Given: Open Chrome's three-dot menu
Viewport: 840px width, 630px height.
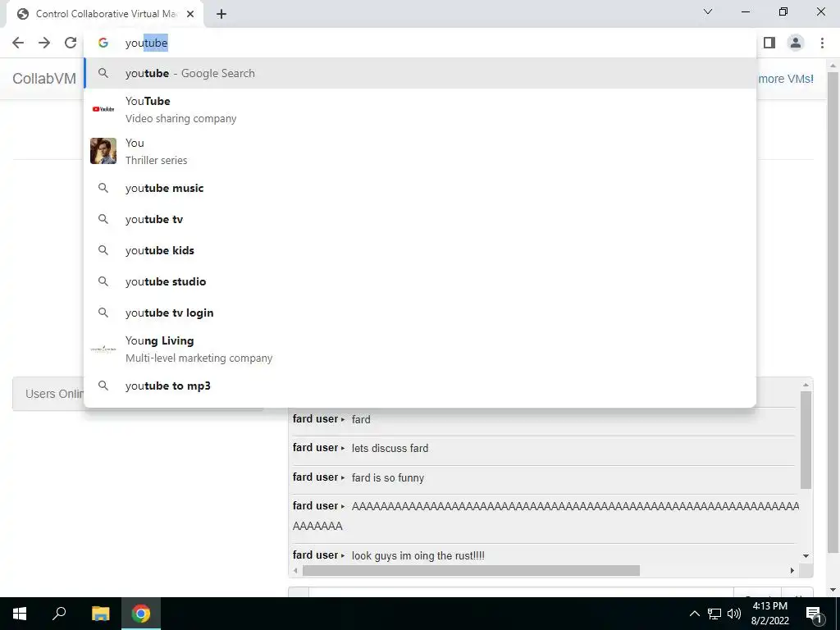Looking at the screenshot, I should [x=822, y=43].
